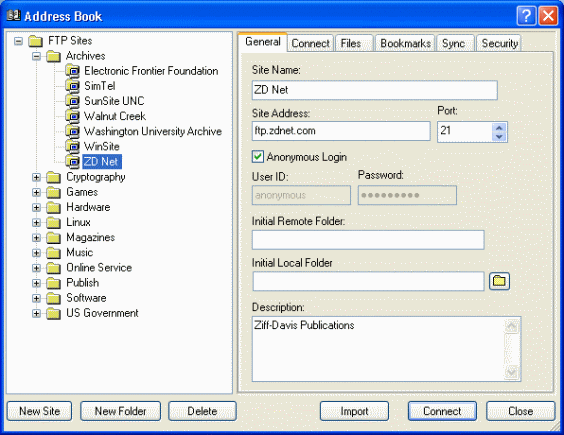Click the Cryptography folder icon

click(54, 177)
